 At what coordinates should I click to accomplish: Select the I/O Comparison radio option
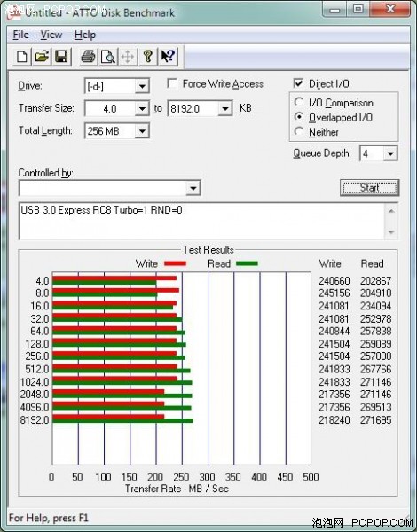(x=299, y=102)
